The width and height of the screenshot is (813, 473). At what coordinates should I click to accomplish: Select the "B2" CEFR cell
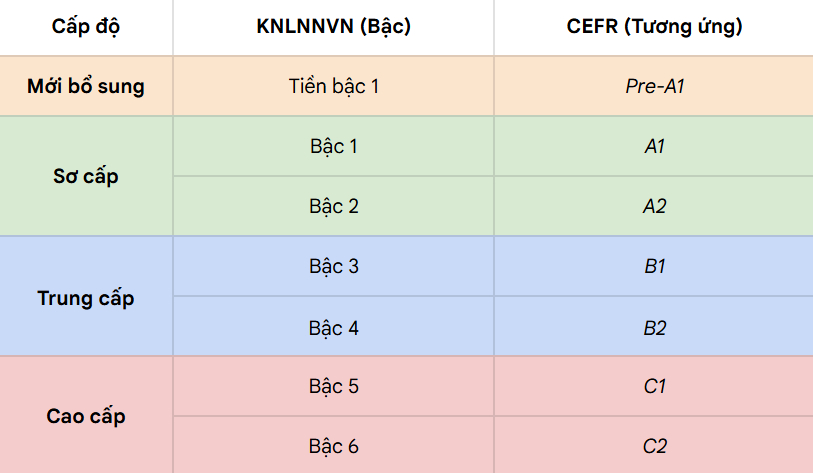(654, 328)
